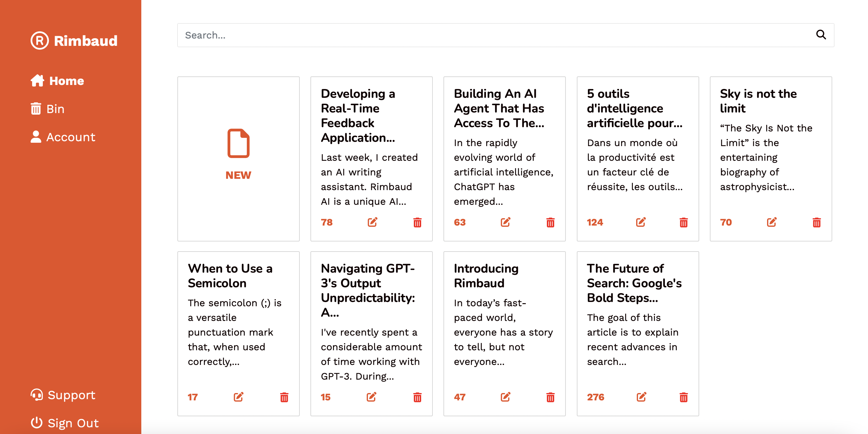The width and height of the screenshot is (868, 434).
Task: Edit Navigating GPT-3's Output Unpredictability document
Action: 371,397
